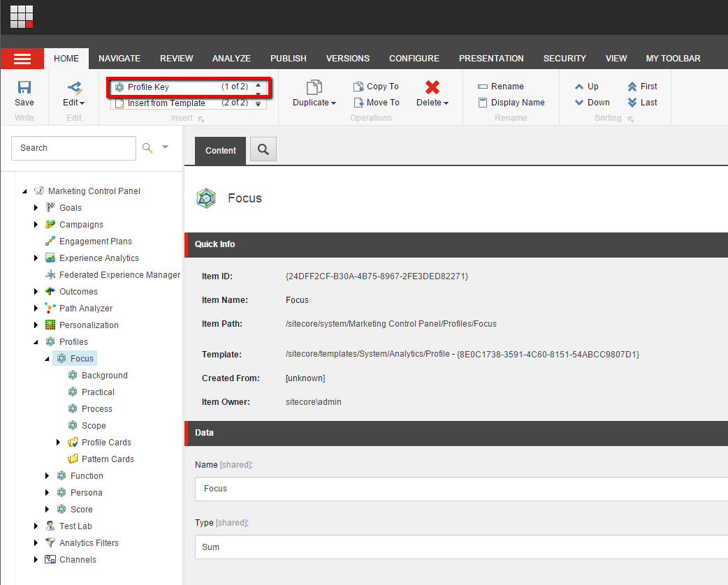
Task: Click the Test Lab icon
Action: point(50,526)
